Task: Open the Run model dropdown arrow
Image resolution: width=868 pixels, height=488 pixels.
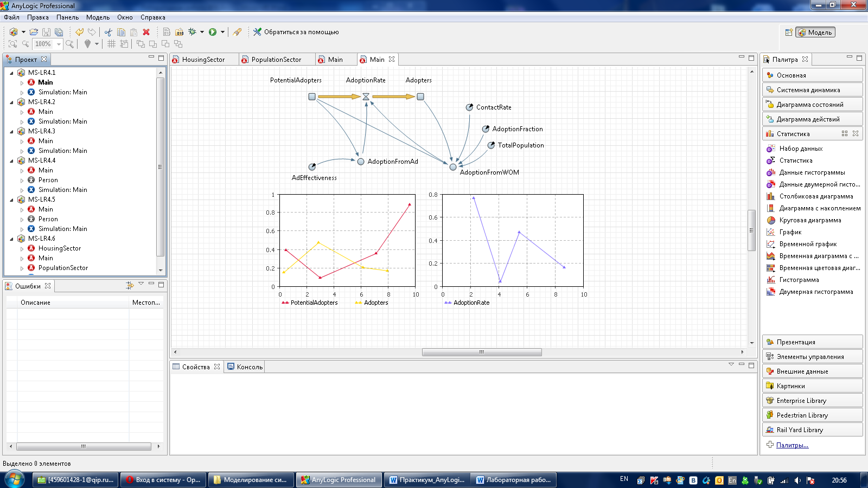Action: click(222, 32)
